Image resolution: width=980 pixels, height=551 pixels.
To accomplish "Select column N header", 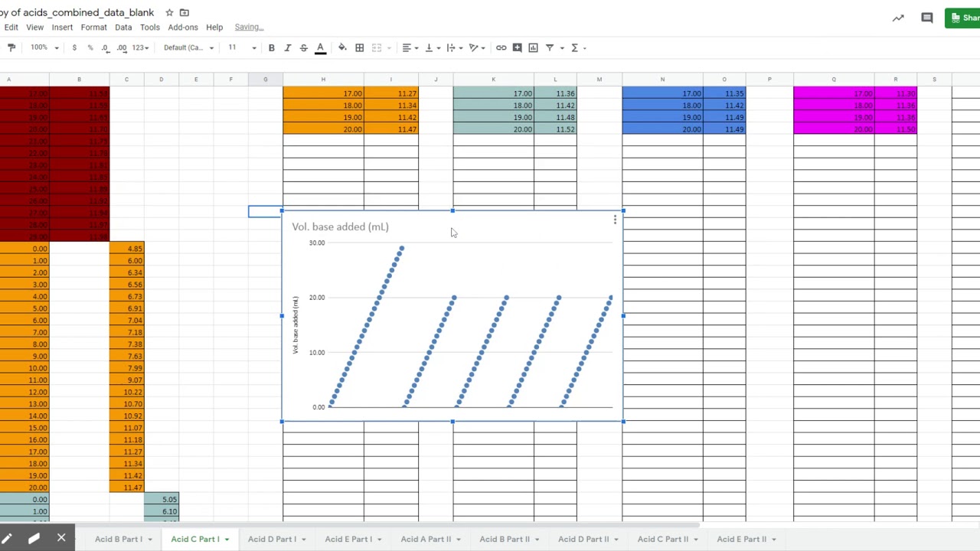I will (662, 79).
